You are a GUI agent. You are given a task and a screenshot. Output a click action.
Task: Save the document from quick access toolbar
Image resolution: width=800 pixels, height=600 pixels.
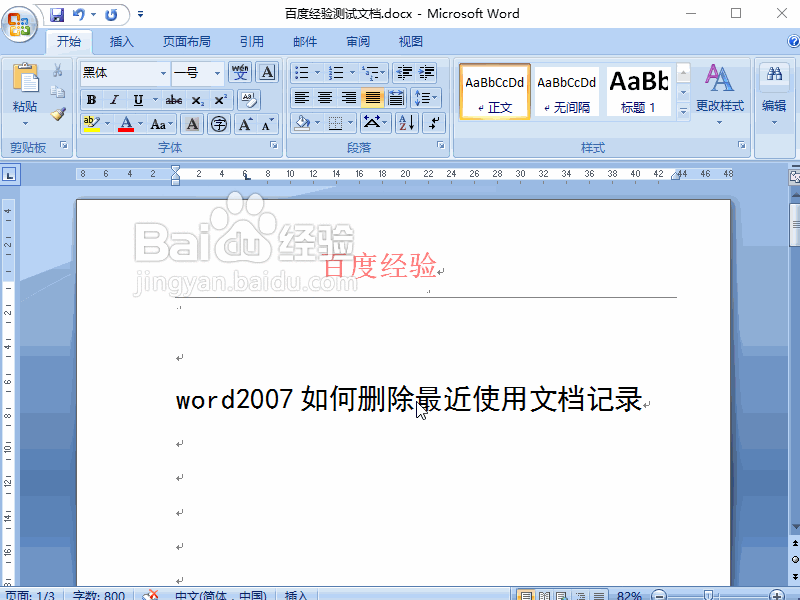pyautogui.click(x=57, y=14)
